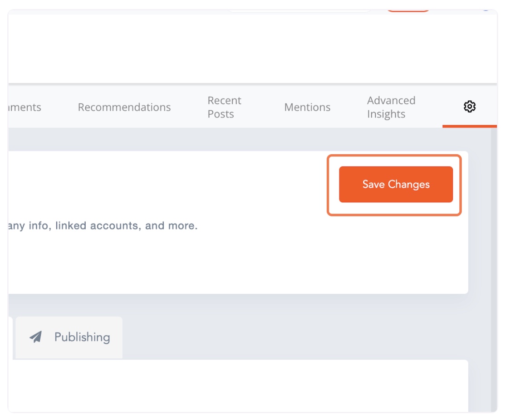
Task: Click the paper plane Publishing icon
Action: point(36,337)
